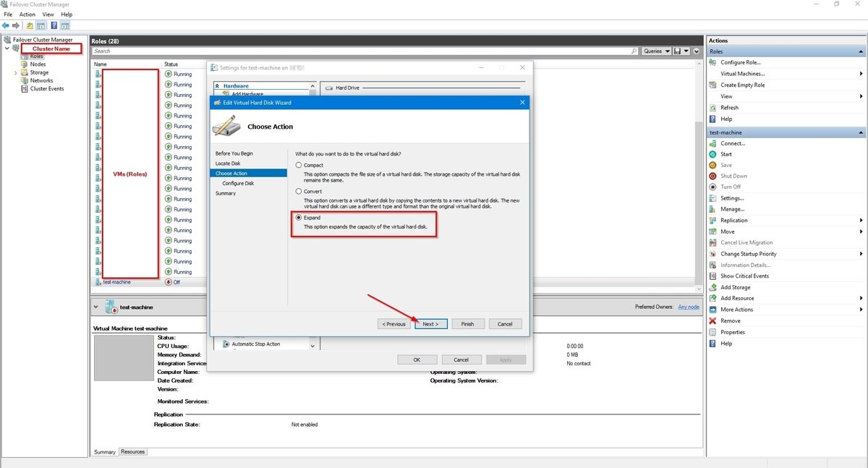The image size is (868, 468).
Task: Click the Refresh icon in Actions pane
Action: (713, 108)
